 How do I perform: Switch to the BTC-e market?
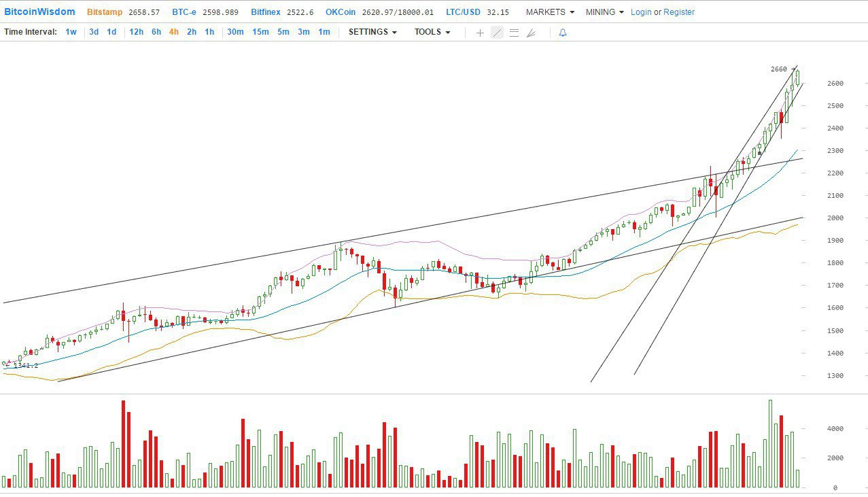click(185, 12)
